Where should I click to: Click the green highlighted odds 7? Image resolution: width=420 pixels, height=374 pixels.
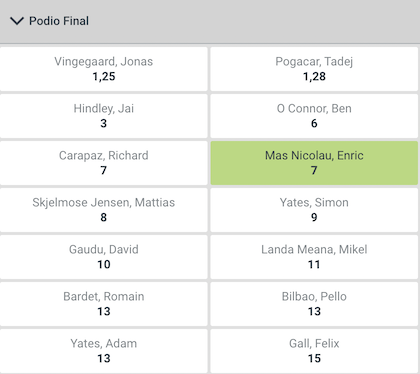pyautogui.click(x=314, y=170)
